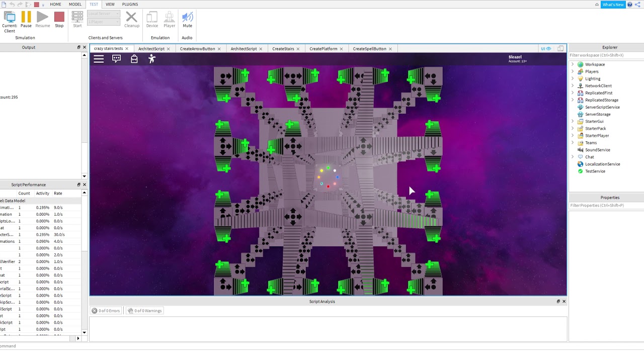Click the device emulator icon beside the UI toggle
This screenshot has height=362, width=644.
pos(560,49)
